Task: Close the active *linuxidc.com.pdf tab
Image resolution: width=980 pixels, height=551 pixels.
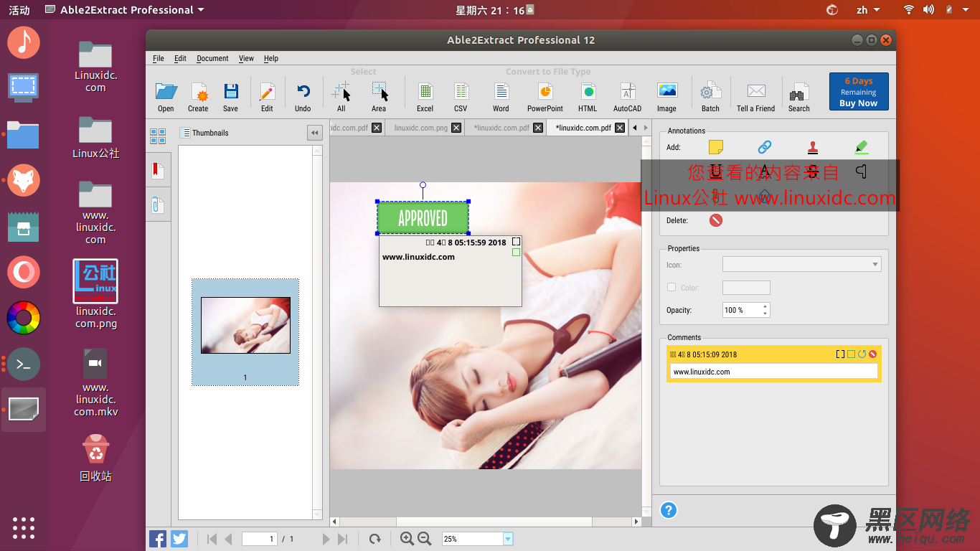Action: pyautogui.click(x=620, y=128)
